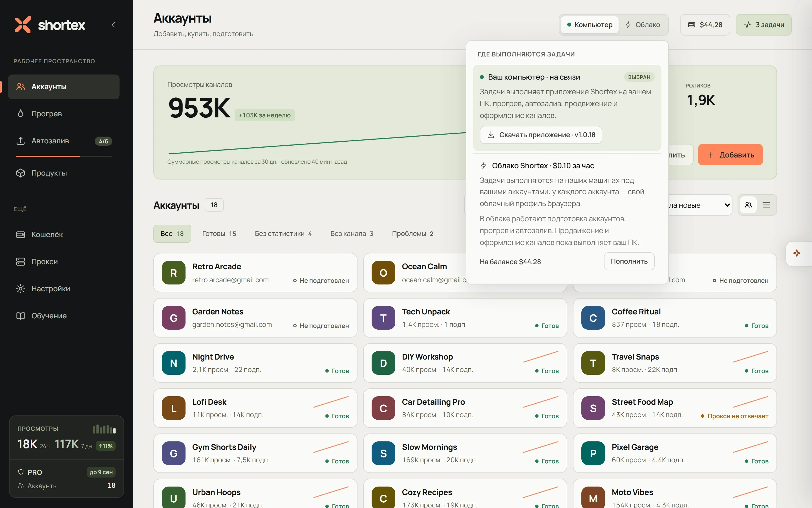Select the Готовы 15 filter tab
This screenshot has height=508, width=812.
click(219, 233)
